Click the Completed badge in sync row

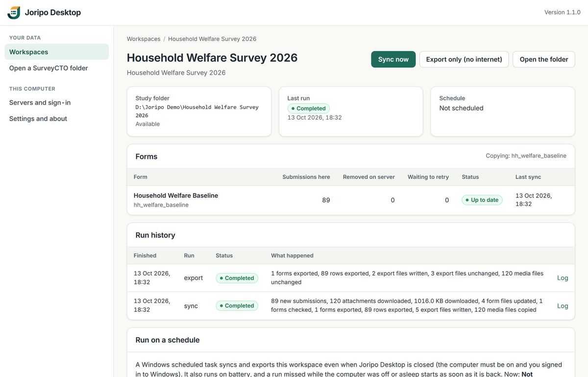pos(237,306)
